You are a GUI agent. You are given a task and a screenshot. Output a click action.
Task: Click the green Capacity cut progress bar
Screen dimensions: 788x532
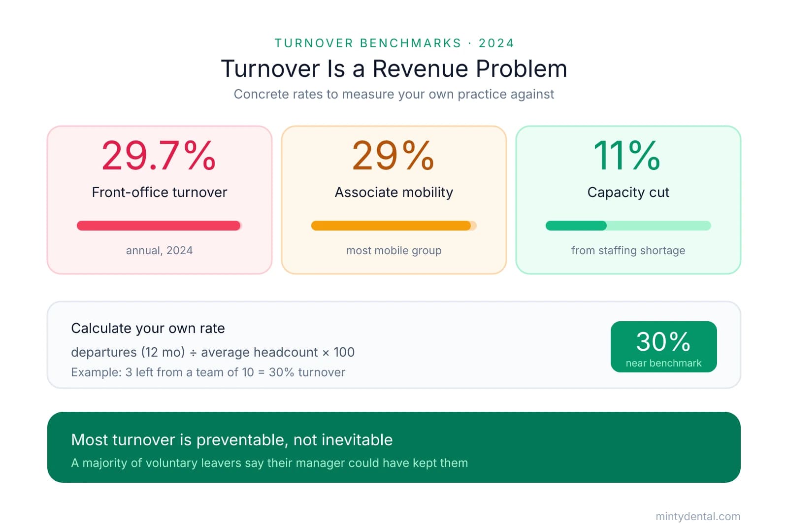click(628, 226)
